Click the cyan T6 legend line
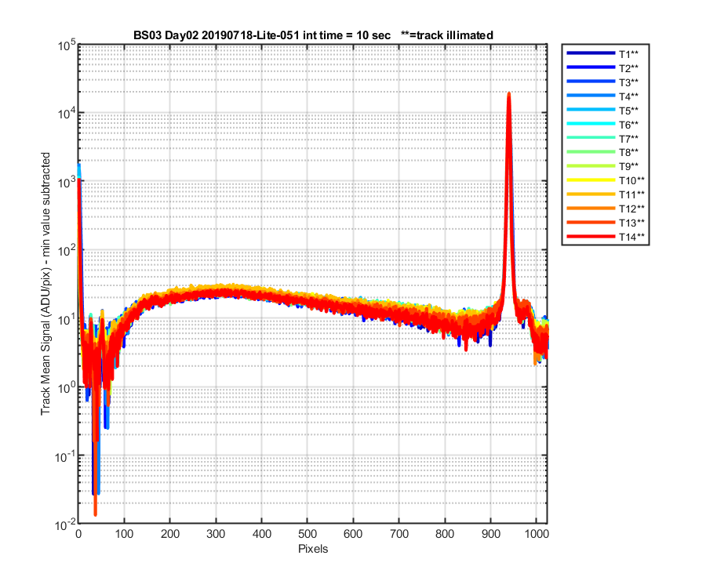The height and width of the screenshot is (588, 706). (x=591, y=123)
